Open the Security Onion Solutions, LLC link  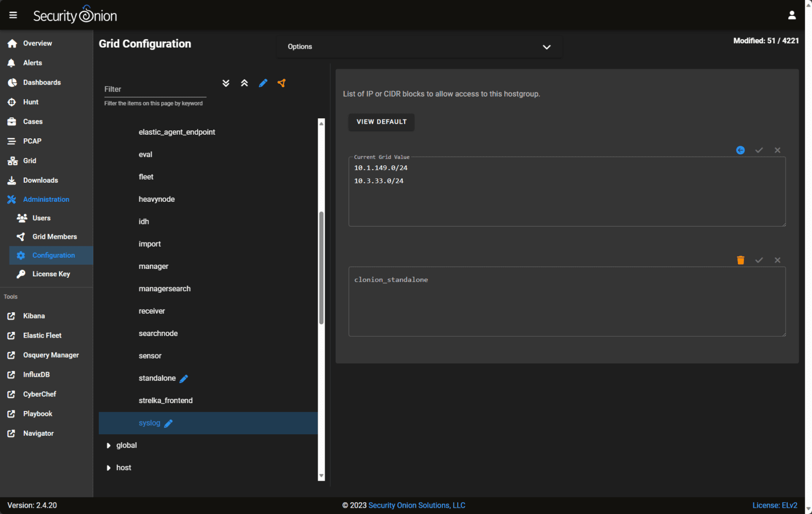pyautogui.click(x=417, y=505)
